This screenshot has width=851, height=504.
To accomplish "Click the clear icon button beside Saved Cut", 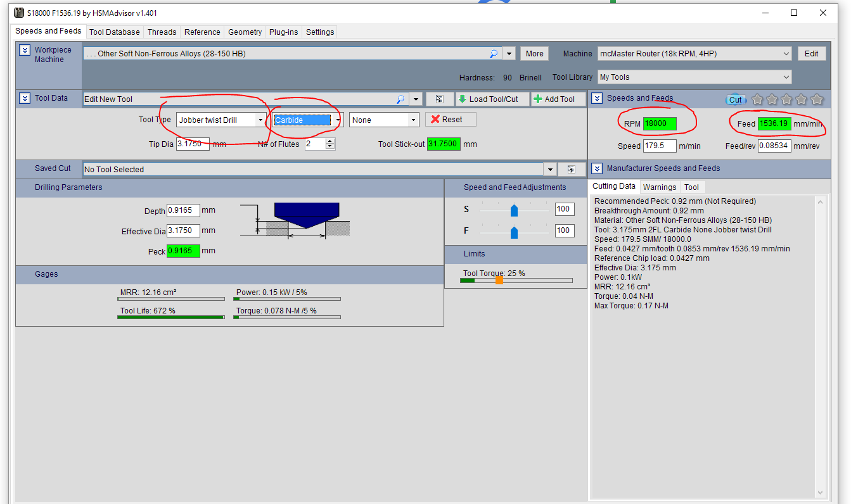I will (571, 169).
